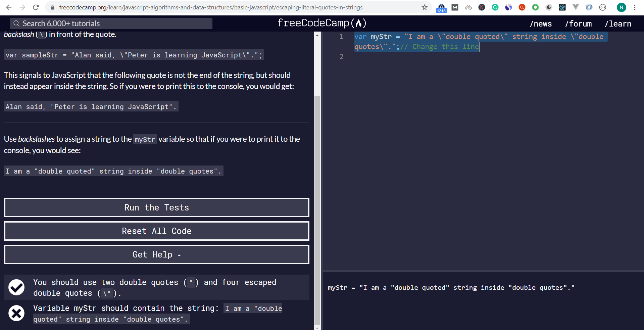
Task: Open the extension showing badge 1216
Action: [441, 8]
